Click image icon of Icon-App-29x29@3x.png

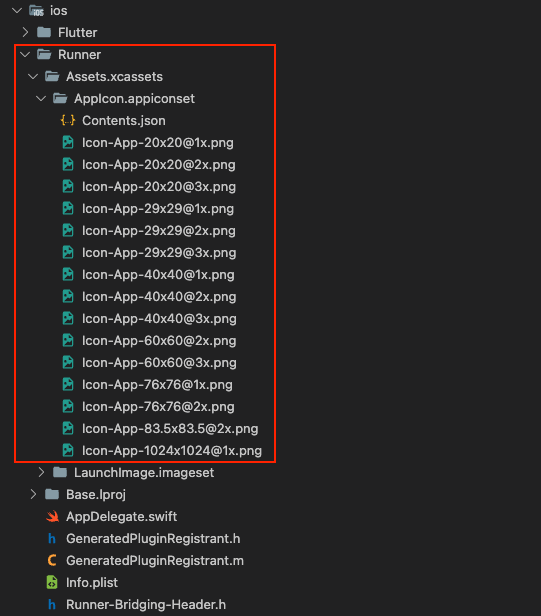pyautogui.click(x=68, y=252)
